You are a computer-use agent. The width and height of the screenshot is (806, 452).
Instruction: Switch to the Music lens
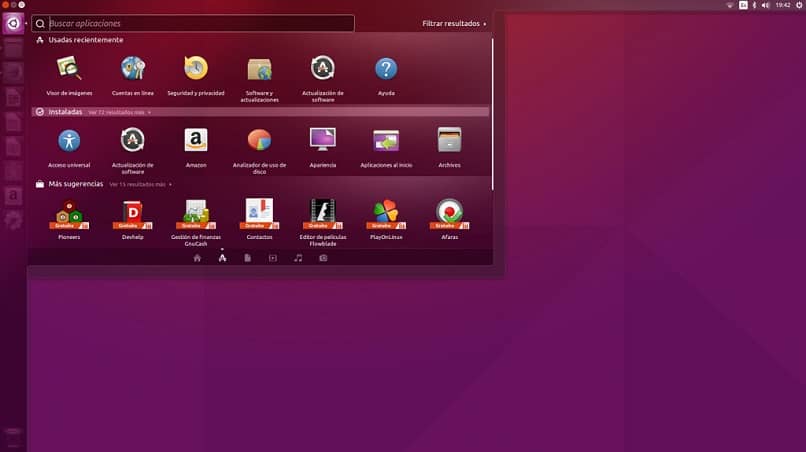(298, 258)
